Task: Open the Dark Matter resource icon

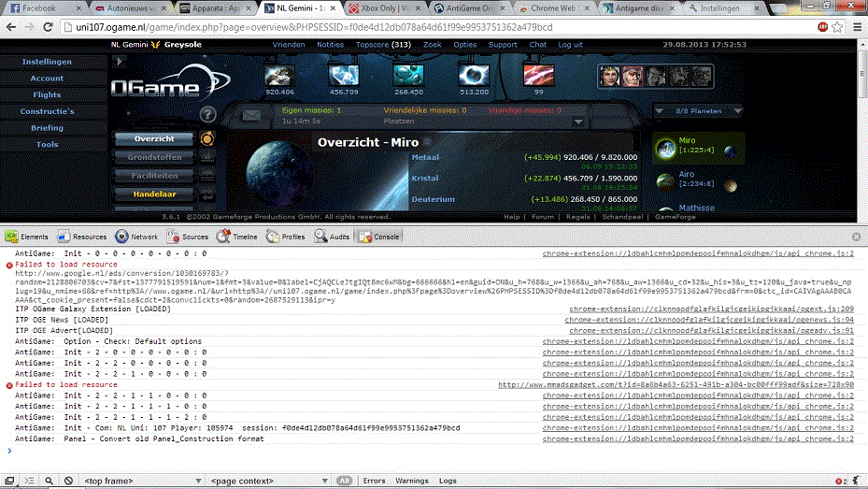Action: click(538, 76)
